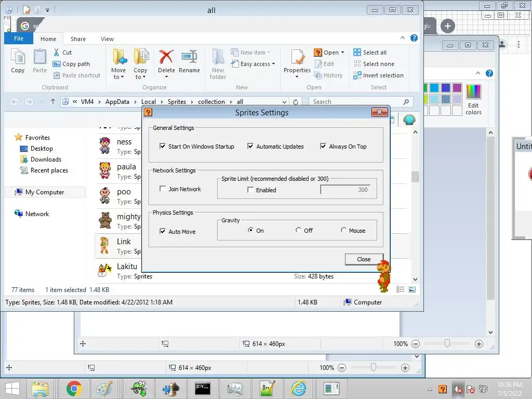The height and width of the screenshot is (399, 532).
Task: Click the AppData breadcrumb segment
Action: pyautogui.click(x=117, y=101)
